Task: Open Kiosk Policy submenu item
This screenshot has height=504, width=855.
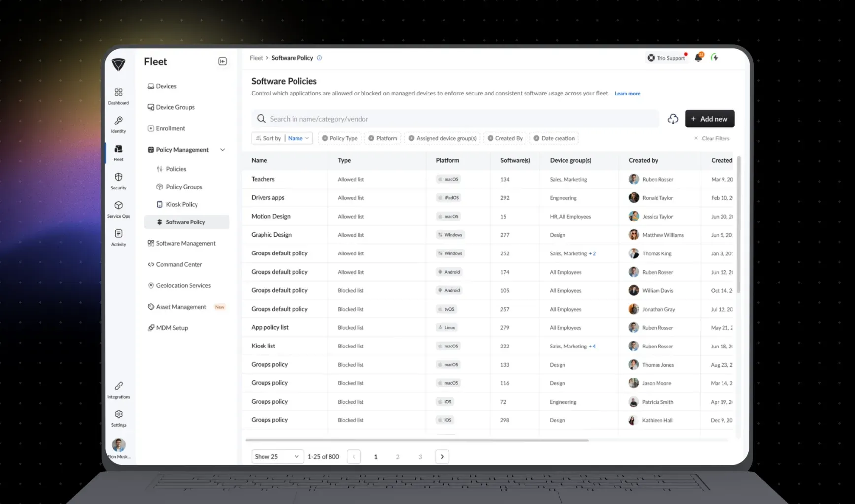Action: pos(177,204)
